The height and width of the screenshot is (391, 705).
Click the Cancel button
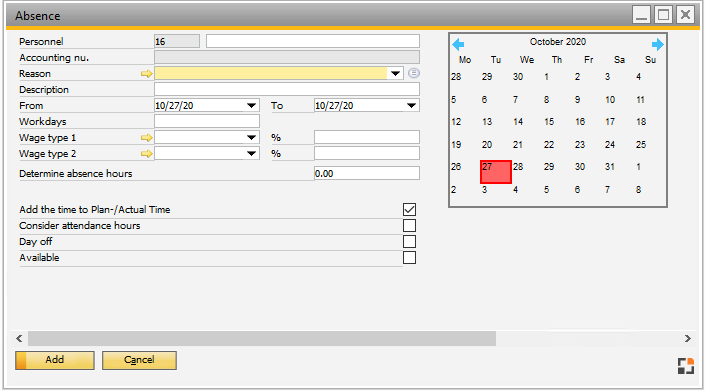tap(139, 360)
